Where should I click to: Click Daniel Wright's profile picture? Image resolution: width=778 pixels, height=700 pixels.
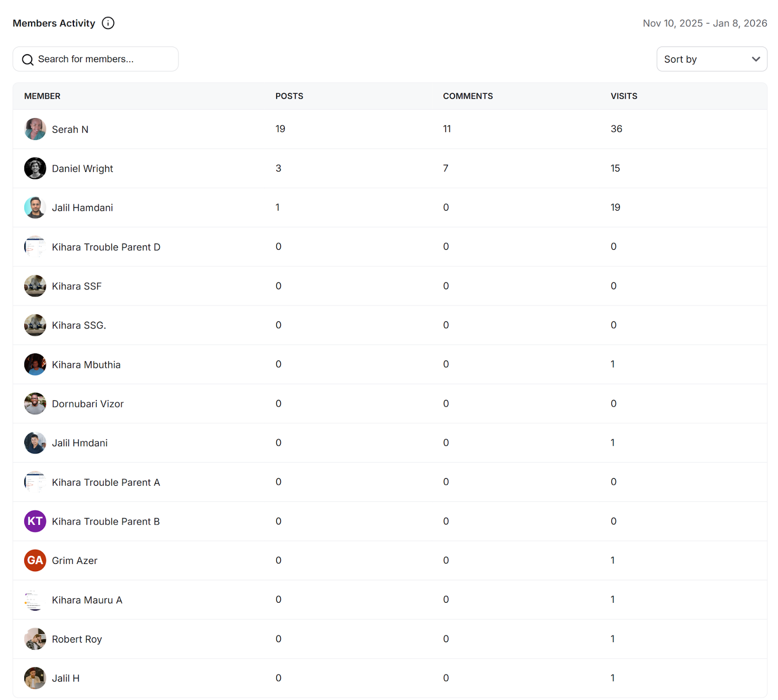coord(35,168)
